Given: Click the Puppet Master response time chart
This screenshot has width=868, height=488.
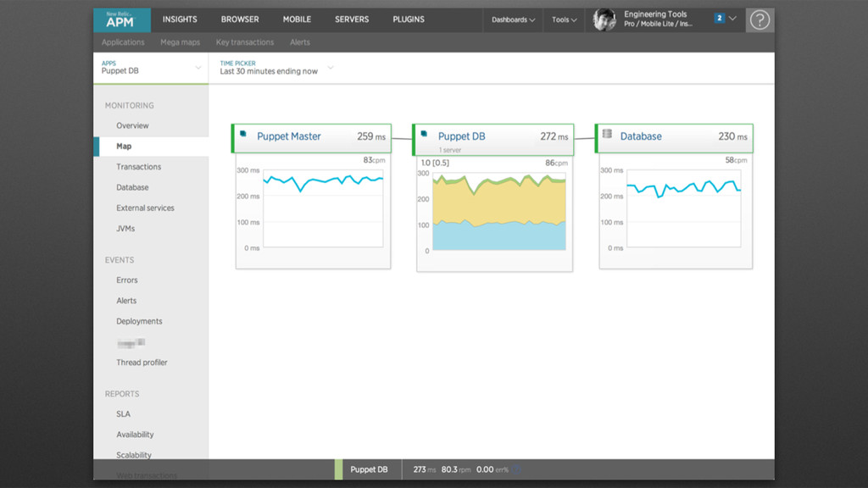Looking at the screenshot, I should 323,208.
